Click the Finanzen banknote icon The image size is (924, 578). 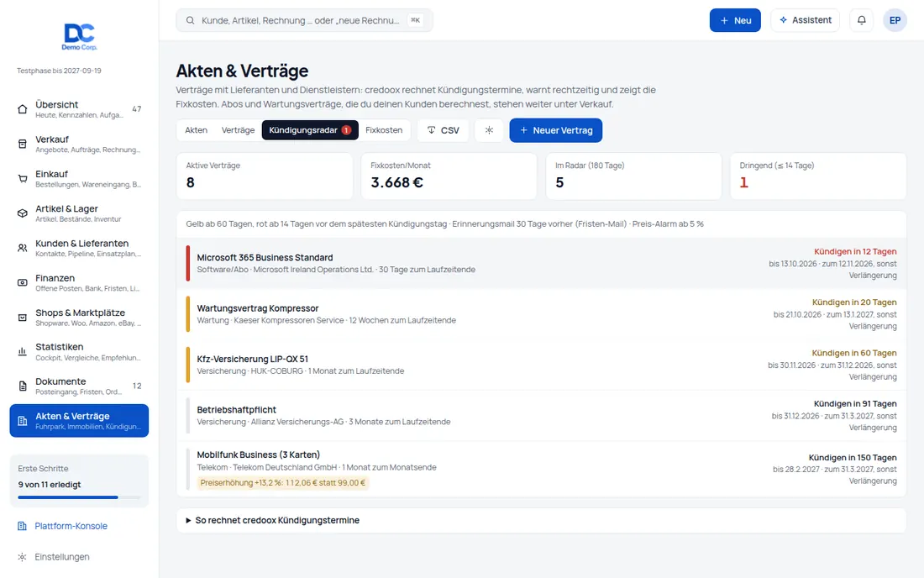[23, 283]
